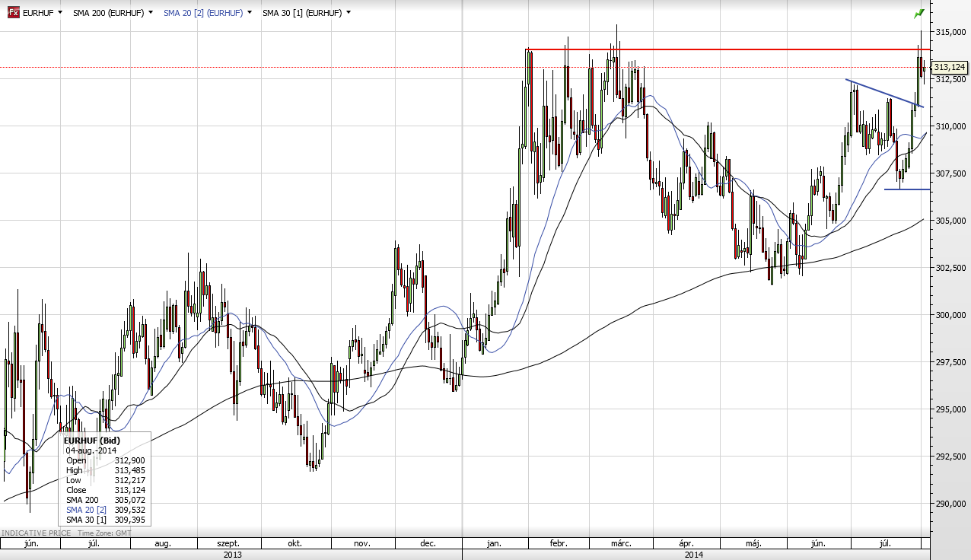Click the aug. month label on time axis

tap(162, 544)
